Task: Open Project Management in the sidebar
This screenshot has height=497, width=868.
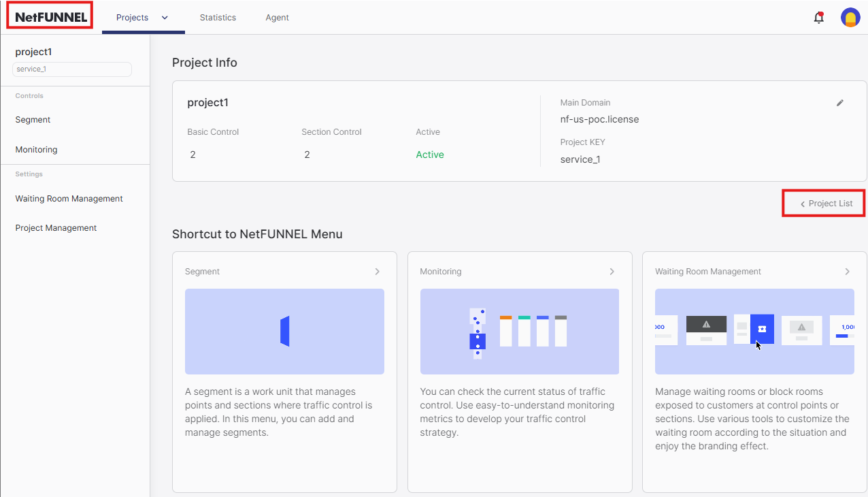Action: pyautogui.click(x=55, y=227)
